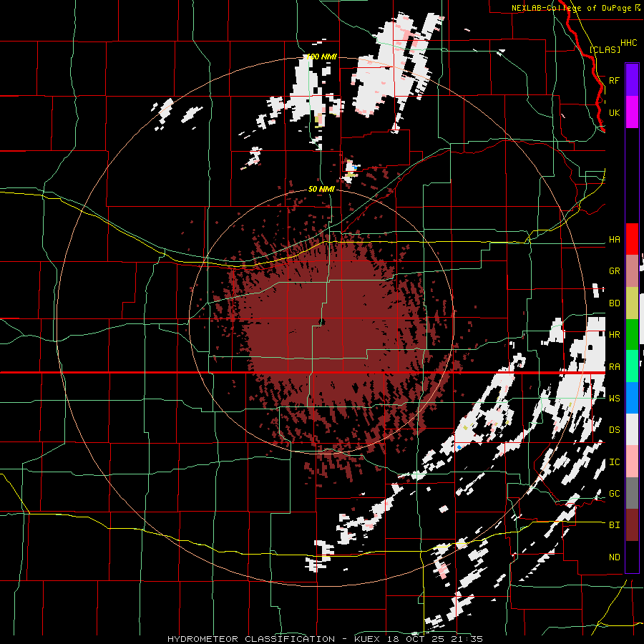Image resolution: width=644 pixels, height=644 pixels.
Task: Click the HR legend label
Action: coord(614,335)
